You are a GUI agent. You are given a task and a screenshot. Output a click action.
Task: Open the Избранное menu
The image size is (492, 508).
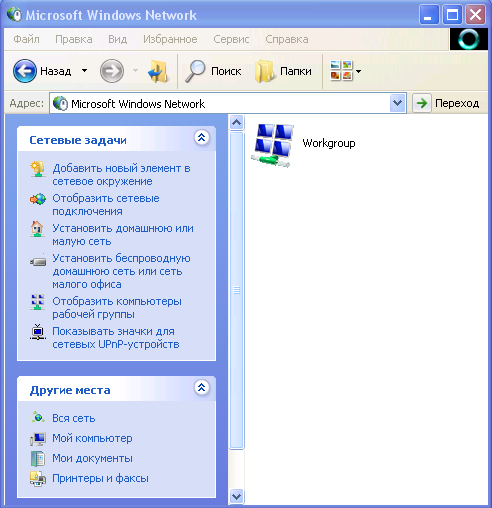pyautogui.click(x=170, y=39)
